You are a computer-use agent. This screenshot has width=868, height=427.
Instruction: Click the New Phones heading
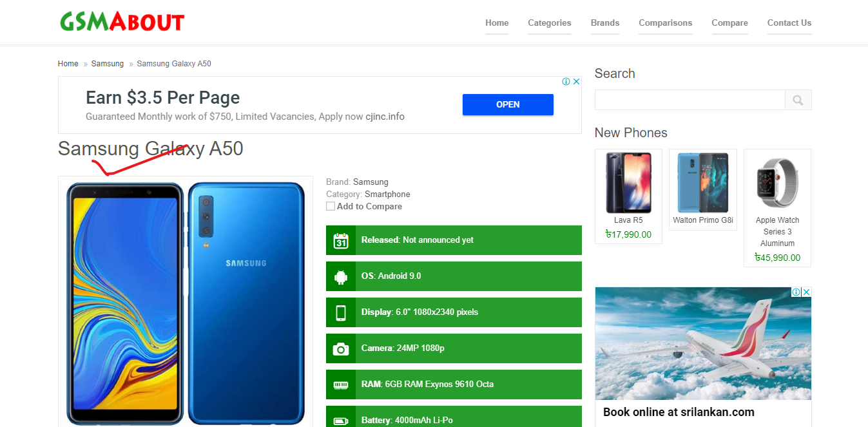631,133
